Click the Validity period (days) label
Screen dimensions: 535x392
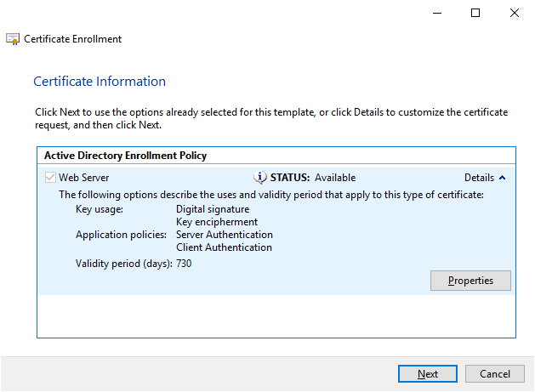(124, 264)
